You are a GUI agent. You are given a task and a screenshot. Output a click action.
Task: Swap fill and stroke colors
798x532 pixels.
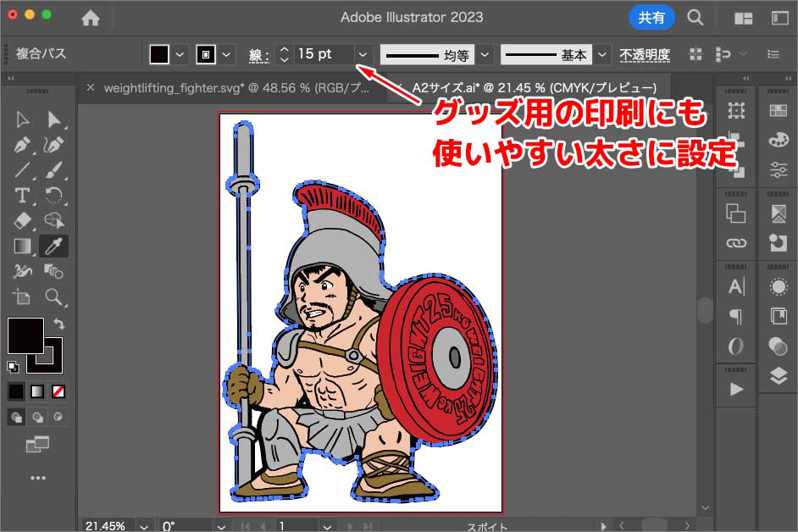point(58,324)
